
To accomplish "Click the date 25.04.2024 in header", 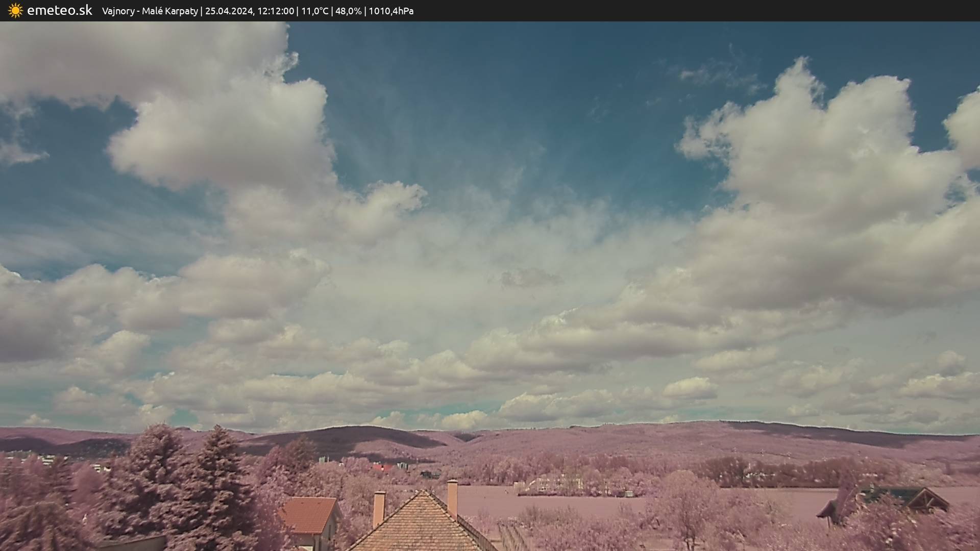I will point(229,11).
